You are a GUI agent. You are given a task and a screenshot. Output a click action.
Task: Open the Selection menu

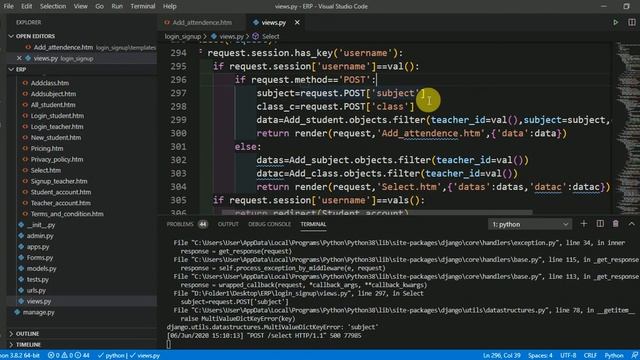click(53, 6)
